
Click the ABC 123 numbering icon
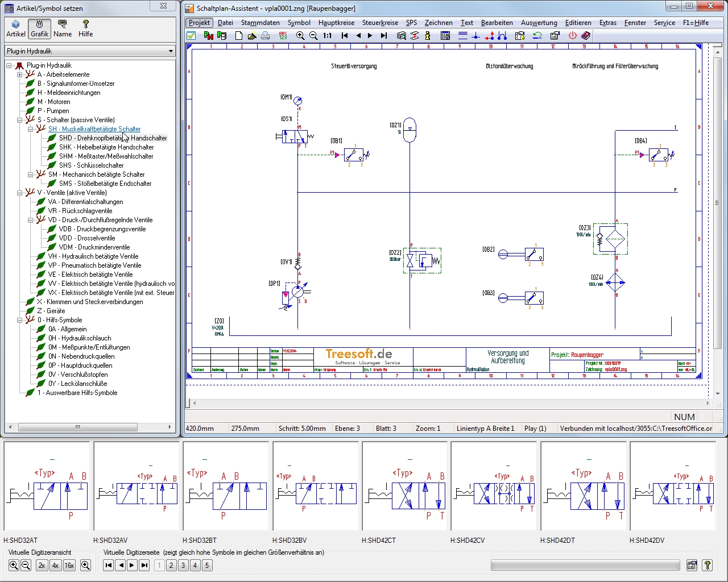pyautogui.click(x=283, y=36)
